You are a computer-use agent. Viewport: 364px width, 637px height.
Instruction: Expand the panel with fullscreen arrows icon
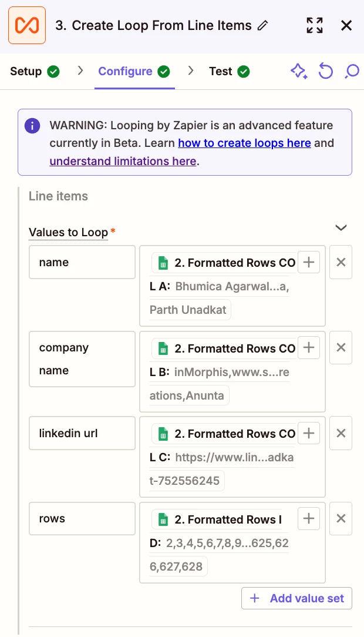(315, 25)
